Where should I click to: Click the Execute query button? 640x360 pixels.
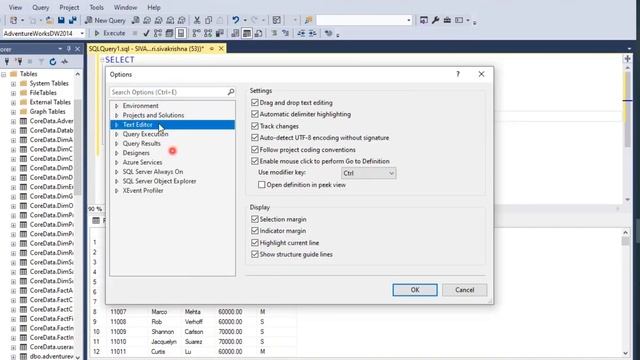pyautogui.click(x=110, y=33)
